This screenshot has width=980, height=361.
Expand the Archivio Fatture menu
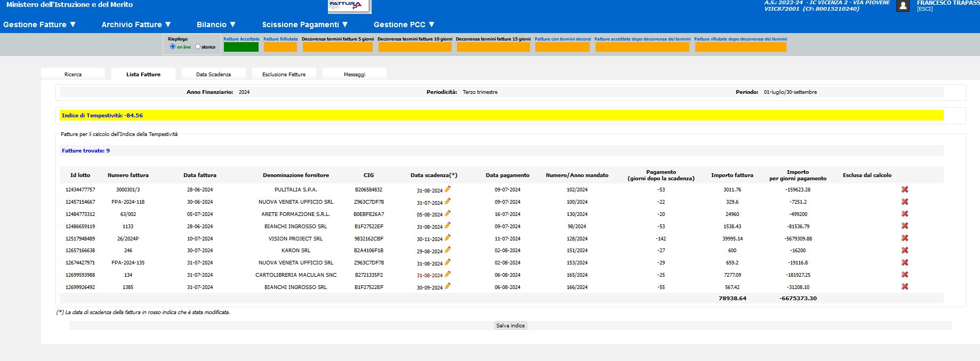(x=136, y=25)
